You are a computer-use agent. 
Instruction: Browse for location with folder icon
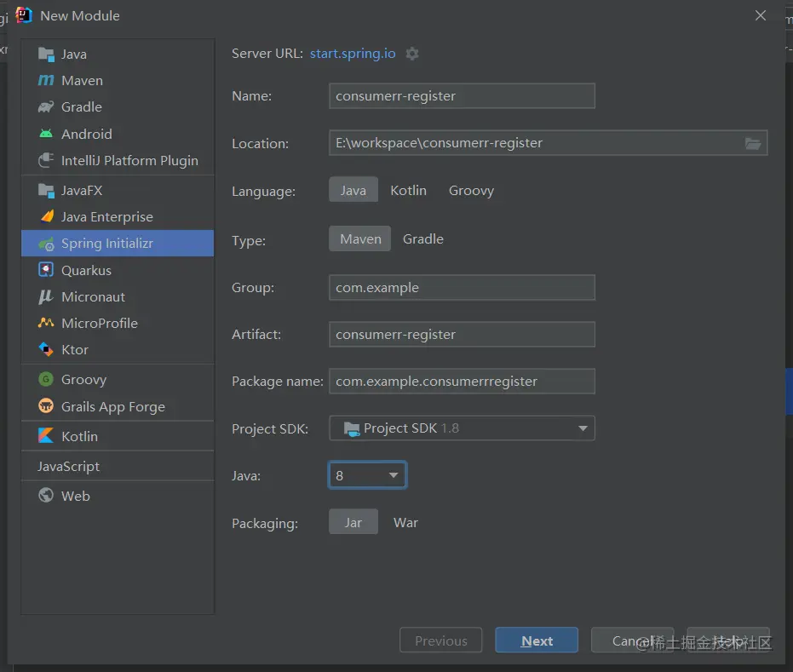[753, 143]
